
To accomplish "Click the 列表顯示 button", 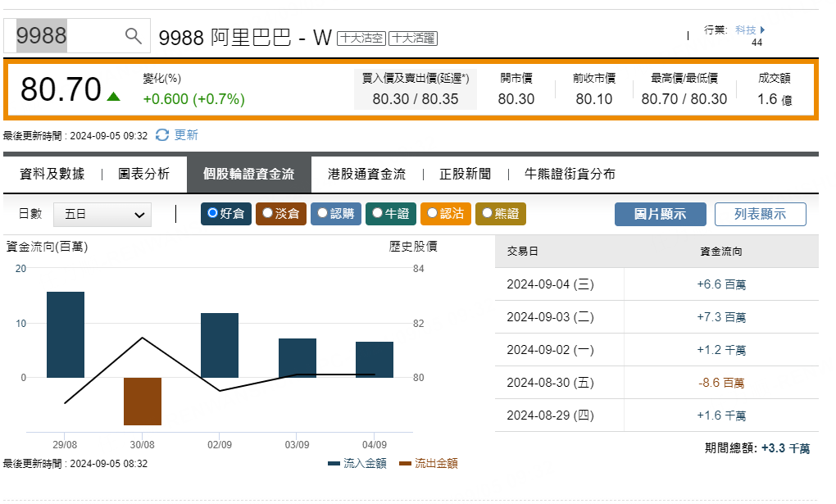I will (761, 215).
